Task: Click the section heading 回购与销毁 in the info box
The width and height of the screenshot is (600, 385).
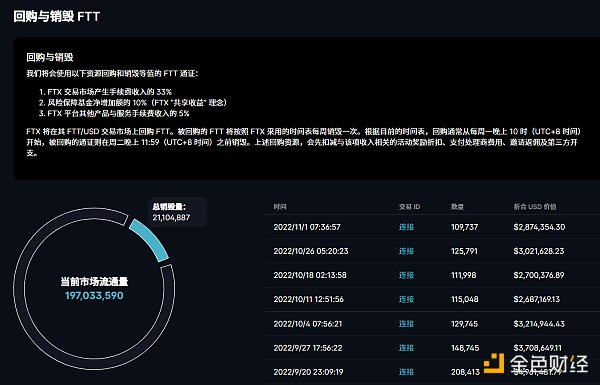Action: [50, 57]
